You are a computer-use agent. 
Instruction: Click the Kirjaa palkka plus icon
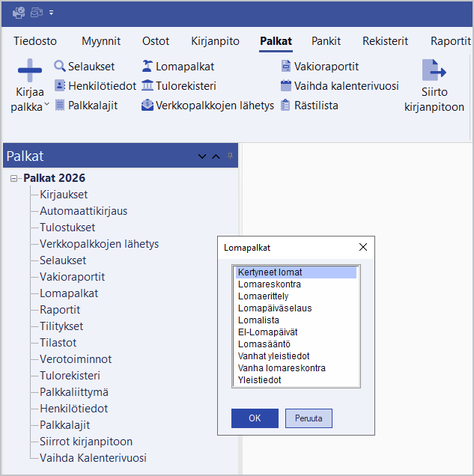pyautogui.click(x=29, y=71)
